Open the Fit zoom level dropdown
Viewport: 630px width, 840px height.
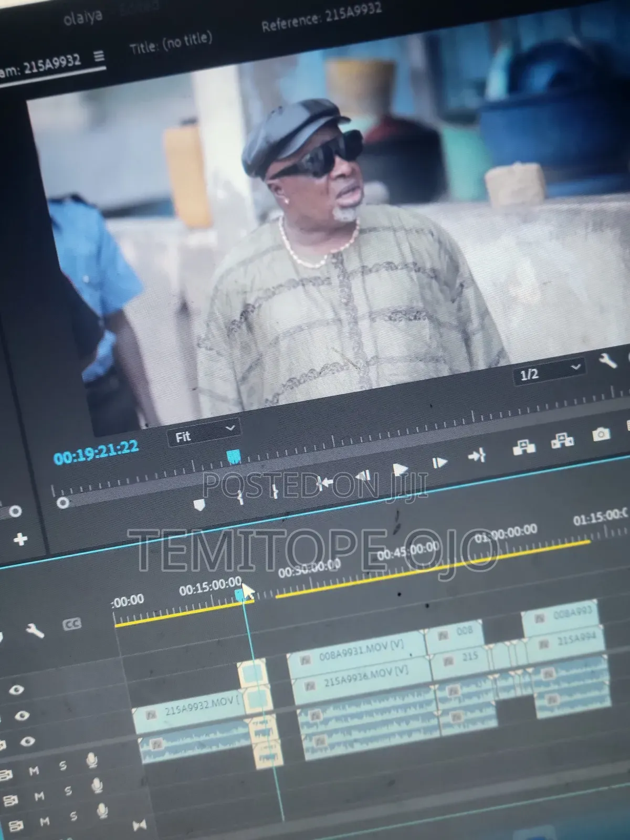pos(204,433)
